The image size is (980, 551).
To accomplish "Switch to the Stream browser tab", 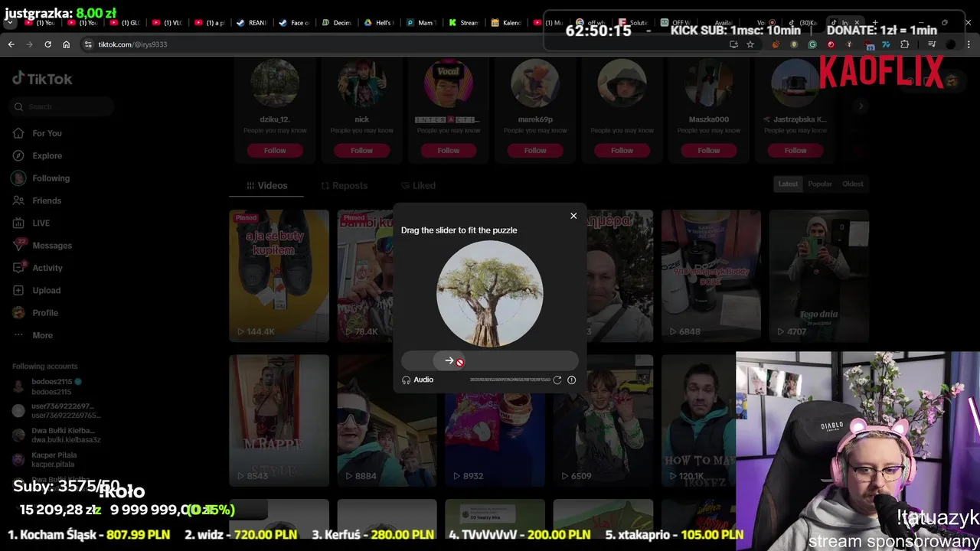I will click(x=464, y=23).
